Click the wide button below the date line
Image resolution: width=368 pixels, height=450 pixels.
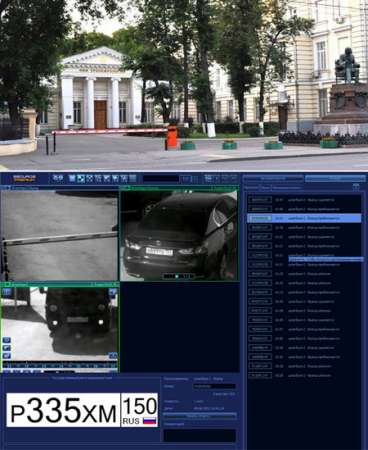pyautogui.click(x=200, y=416)
